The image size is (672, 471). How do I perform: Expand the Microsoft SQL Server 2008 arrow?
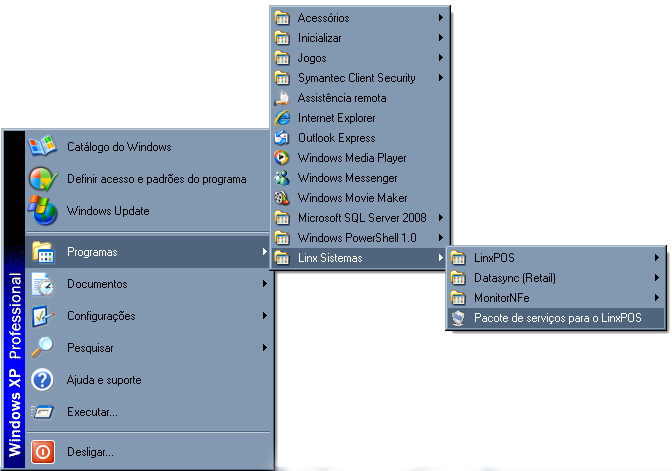point(441,218)
